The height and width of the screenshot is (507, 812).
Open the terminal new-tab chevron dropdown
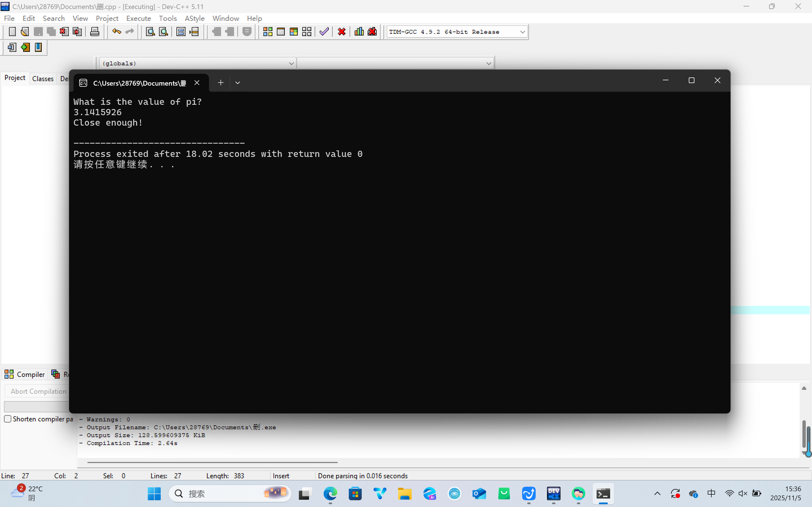(238, 83)
